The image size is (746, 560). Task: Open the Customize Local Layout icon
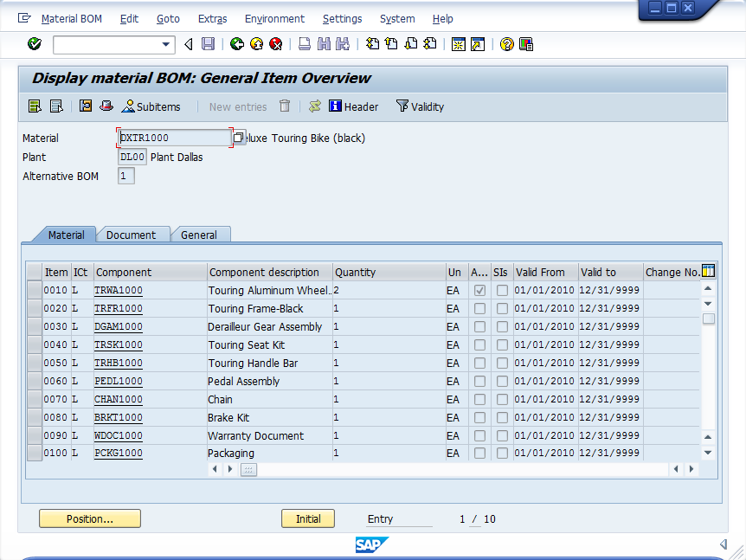click(x=526, y=44)
